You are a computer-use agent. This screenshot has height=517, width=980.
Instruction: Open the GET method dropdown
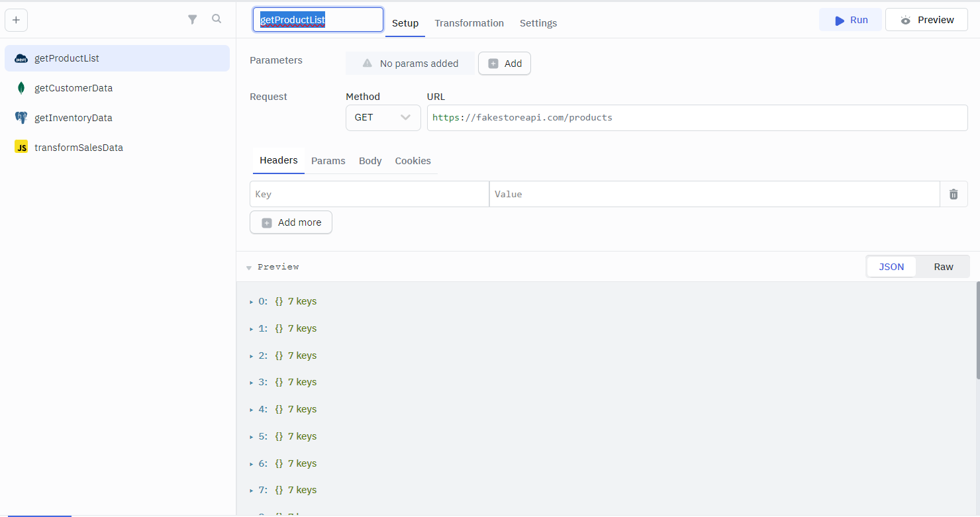coord(383,117)
